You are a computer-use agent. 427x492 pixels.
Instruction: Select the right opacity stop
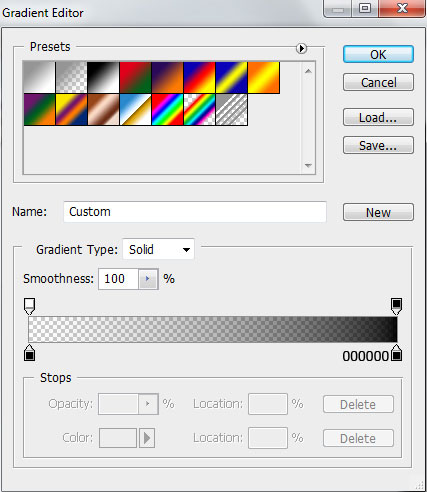click(396, 306)
